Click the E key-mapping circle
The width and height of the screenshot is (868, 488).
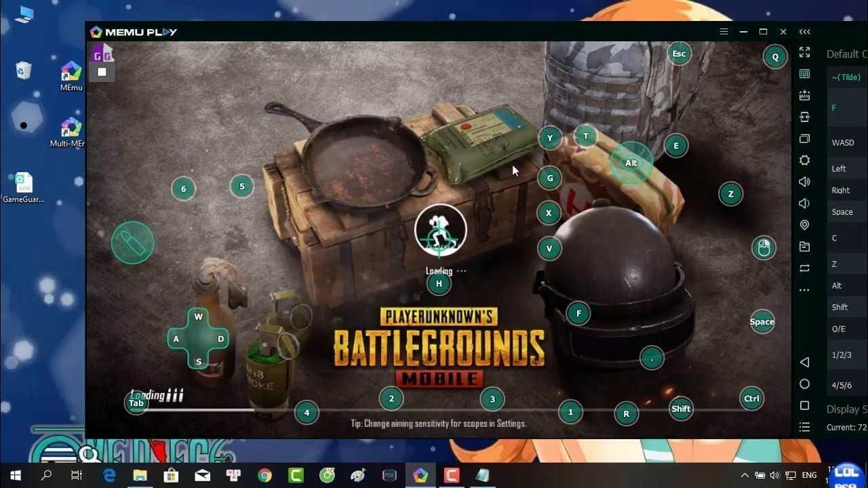pos(676,146)
